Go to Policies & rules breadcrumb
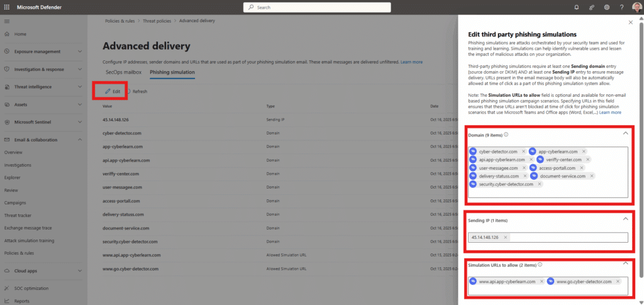This screenshot has height=305, width=644. [121, 21]
